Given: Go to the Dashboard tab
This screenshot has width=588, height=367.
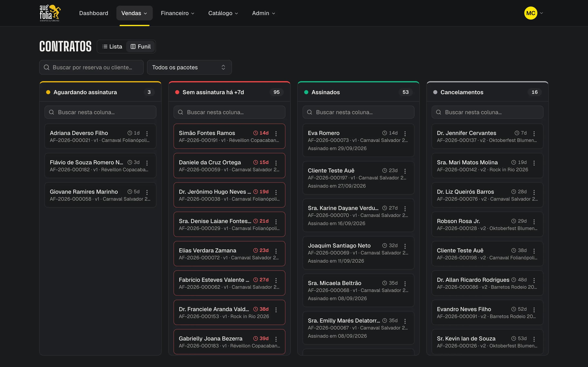Looking at the screenshot, I should 94,13.
